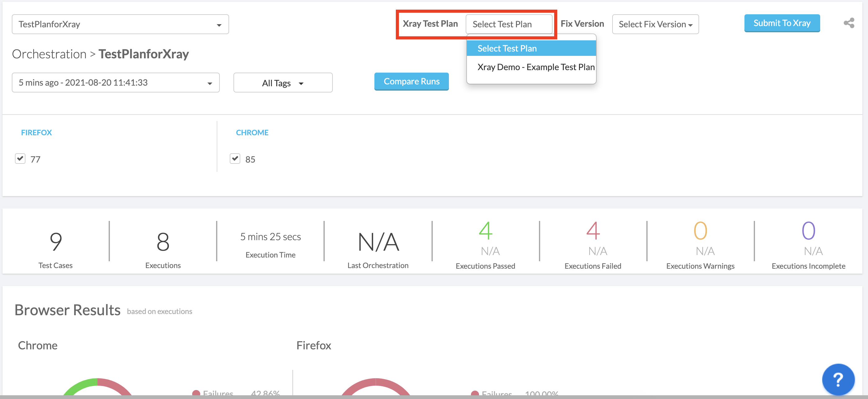Uncheck Firefox version 77 checkbox

click(x=20, y=158)
